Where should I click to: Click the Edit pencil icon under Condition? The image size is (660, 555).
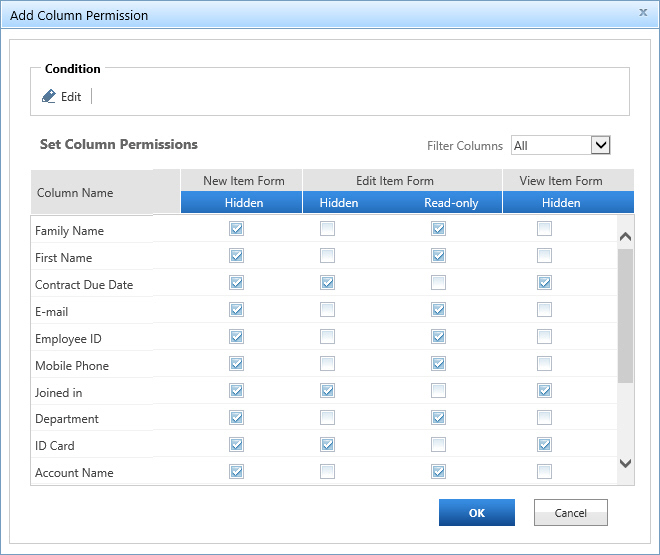click(x=50, y=97)
